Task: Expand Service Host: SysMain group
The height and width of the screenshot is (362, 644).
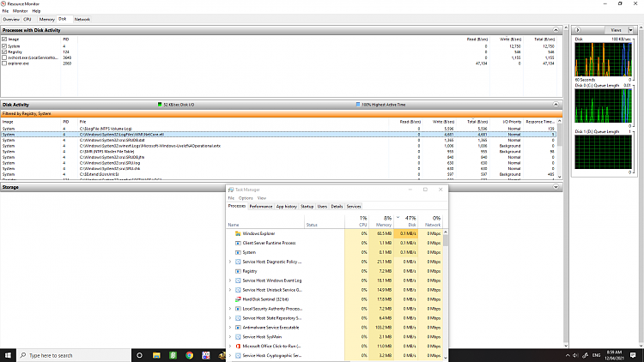Action: tap(230, 337)
